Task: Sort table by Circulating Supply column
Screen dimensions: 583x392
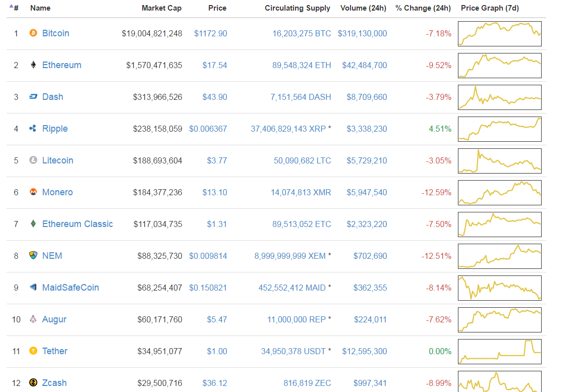Action: point(297,8)
